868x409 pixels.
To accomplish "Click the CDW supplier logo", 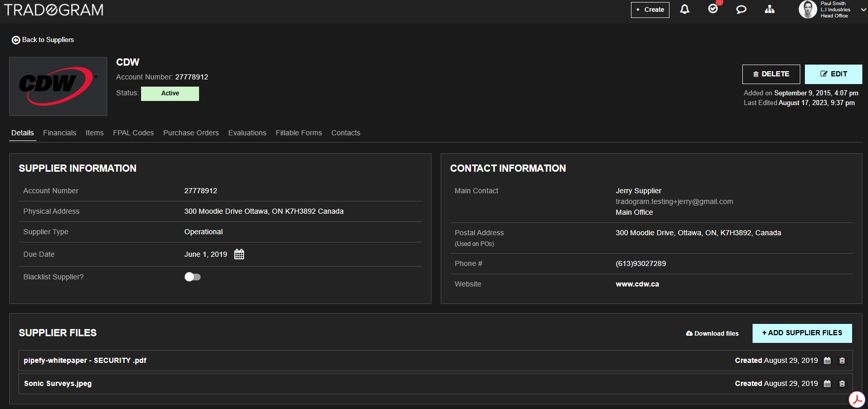I will click(x=58, y=86).
